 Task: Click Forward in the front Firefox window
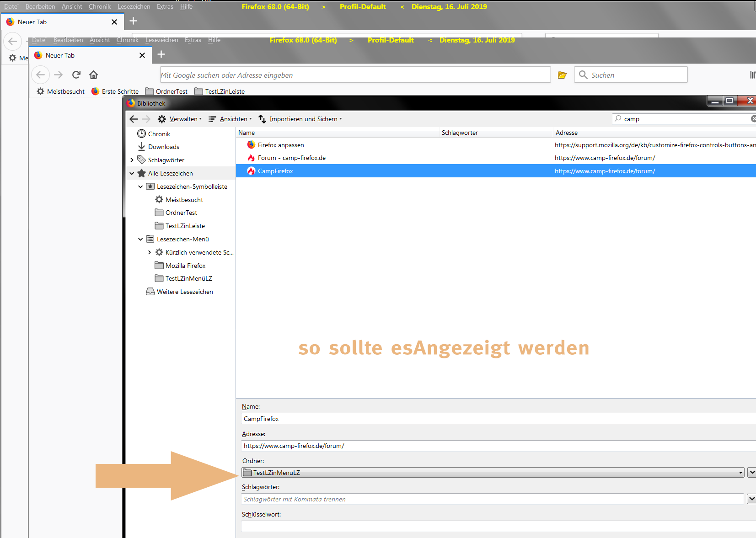tap(58, 75)
